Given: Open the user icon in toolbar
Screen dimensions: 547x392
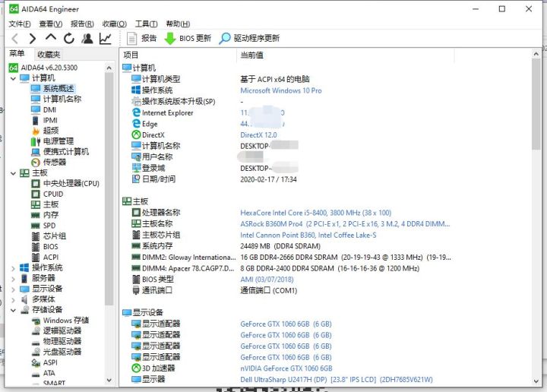Looking at the screenshot, I should [x=87, y=38].
